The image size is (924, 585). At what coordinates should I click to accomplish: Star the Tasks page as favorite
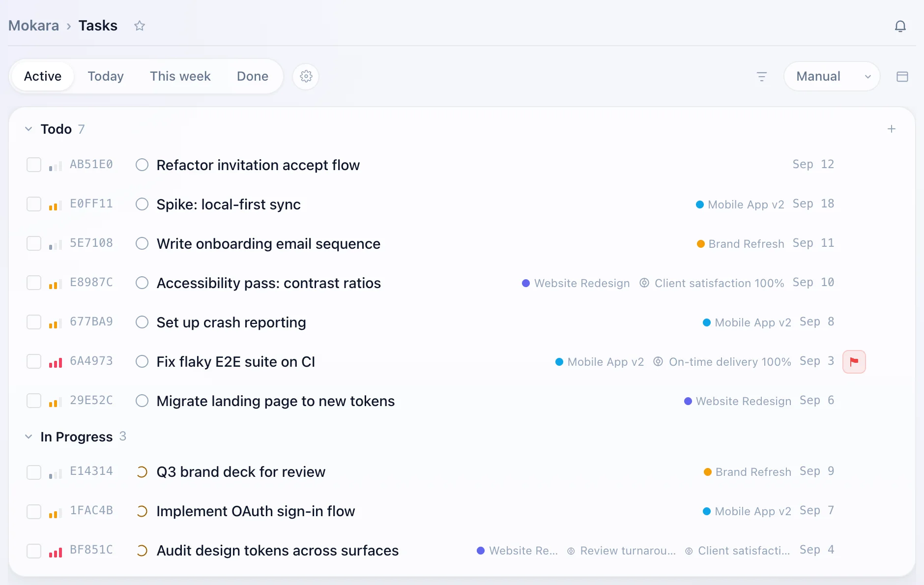(x=140, y=26)
